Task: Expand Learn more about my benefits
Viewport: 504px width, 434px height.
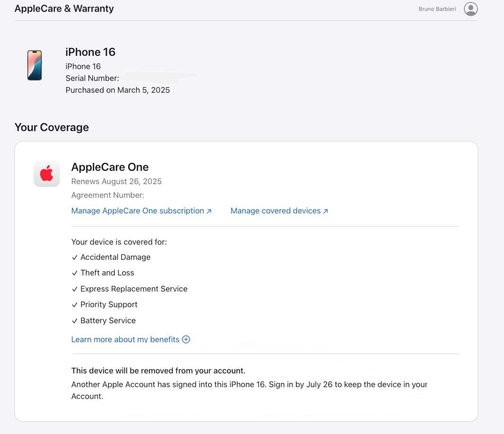Action: click(x=130, y=339)
